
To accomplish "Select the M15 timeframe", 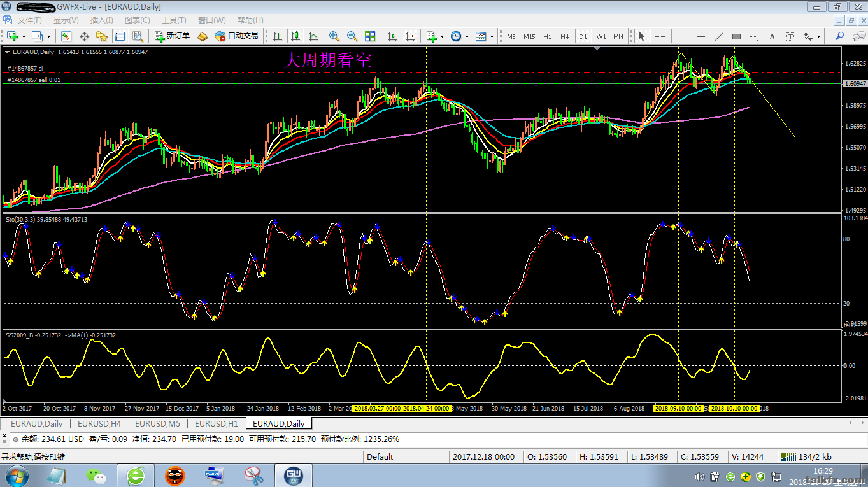I will pos(529,36).
